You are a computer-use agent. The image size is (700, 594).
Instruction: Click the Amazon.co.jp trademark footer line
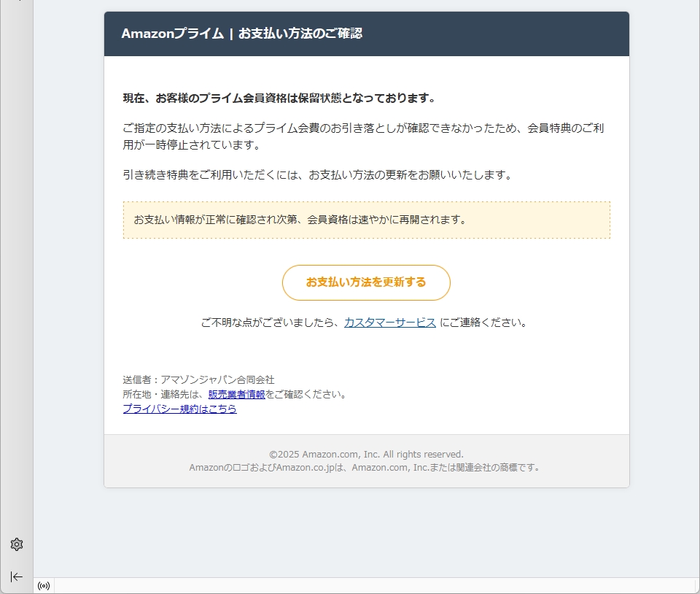(366, 468)
